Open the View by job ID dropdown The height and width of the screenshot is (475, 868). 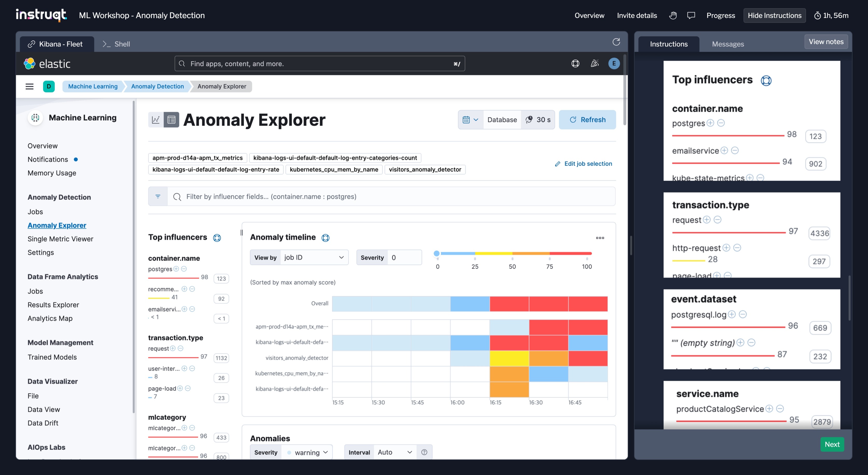tap(314, 257)
